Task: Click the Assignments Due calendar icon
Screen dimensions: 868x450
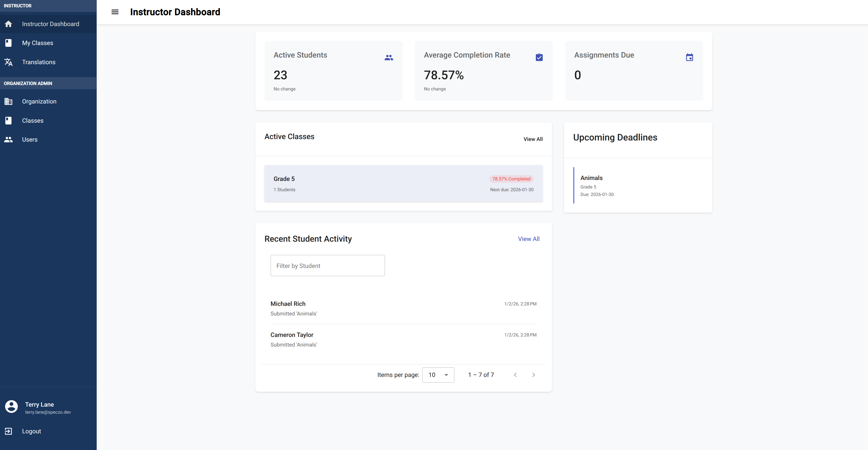Action: pyautogui.click(x=690, y=57)
